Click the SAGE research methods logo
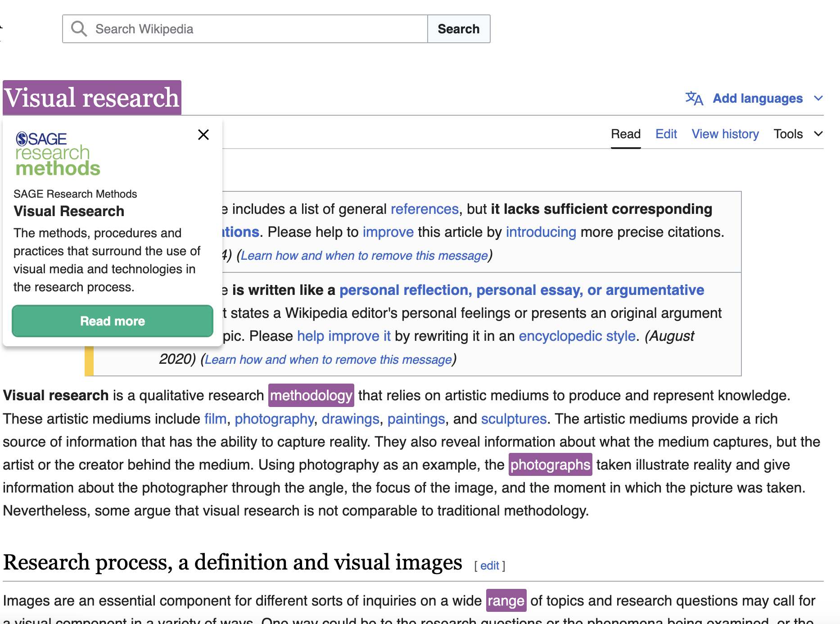Image resolution: width=840 pixels, height=624 pixels. click(58, 154)
